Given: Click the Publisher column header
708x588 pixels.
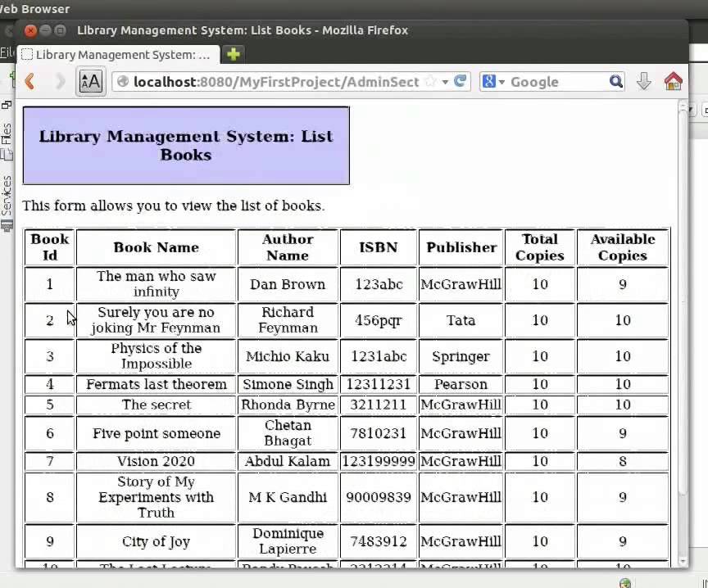Looking at the screenshot, I should (x=461, y=247).
